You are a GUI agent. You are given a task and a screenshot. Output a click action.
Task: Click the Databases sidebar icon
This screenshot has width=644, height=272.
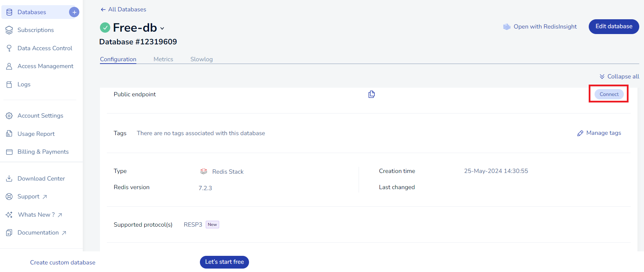point(9,12)
